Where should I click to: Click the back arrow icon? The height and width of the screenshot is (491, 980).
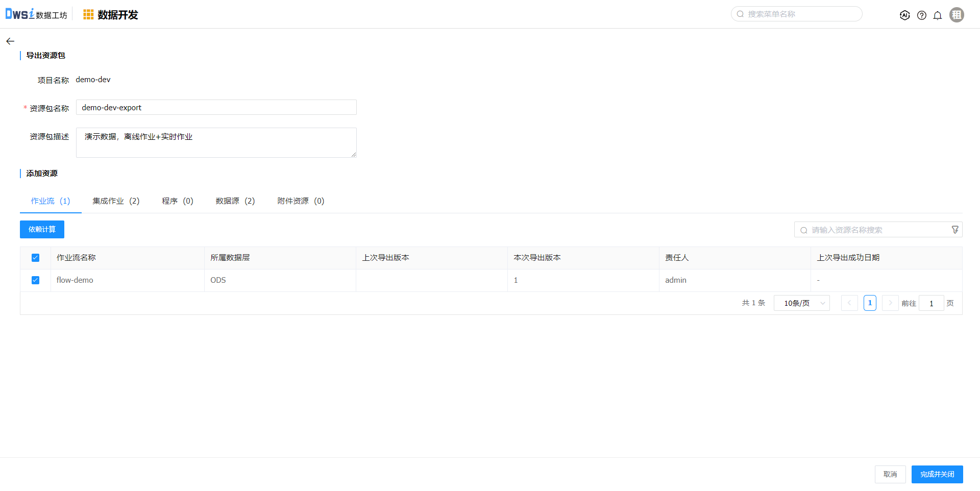coord(10,41)
